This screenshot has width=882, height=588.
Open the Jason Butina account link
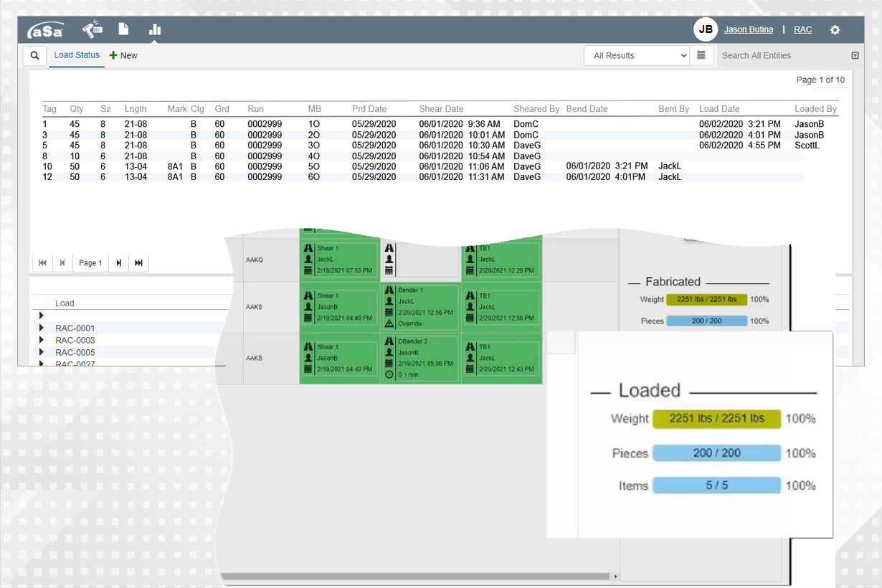point(749,29)
